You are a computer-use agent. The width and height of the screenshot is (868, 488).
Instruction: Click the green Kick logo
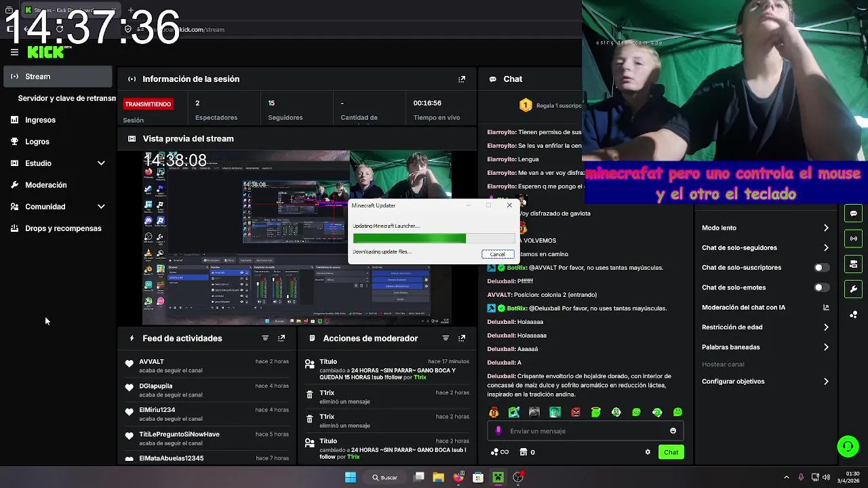tap(45, 52)
